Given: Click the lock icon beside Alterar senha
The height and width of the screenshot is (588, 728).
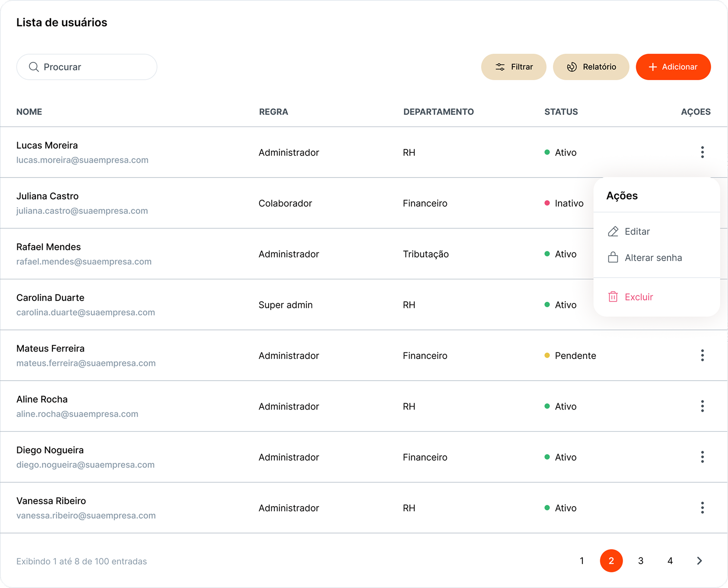Looking at the screenshot, I should (613, 257).
